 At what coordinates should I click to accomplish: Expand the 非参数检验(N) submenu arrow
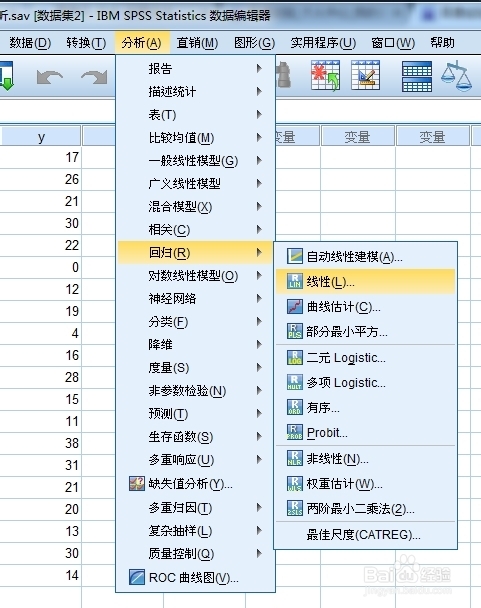point(259,390)
